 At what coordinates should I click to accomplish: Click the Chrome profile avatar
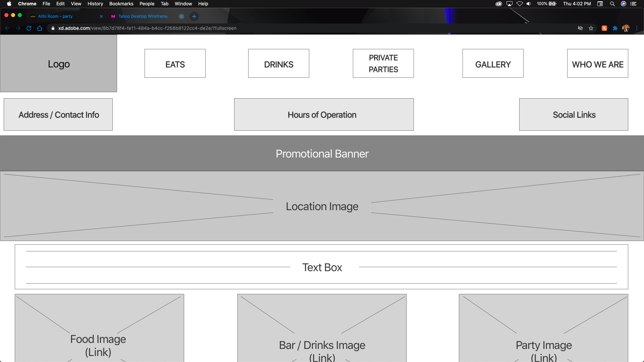tap(626, 28)
